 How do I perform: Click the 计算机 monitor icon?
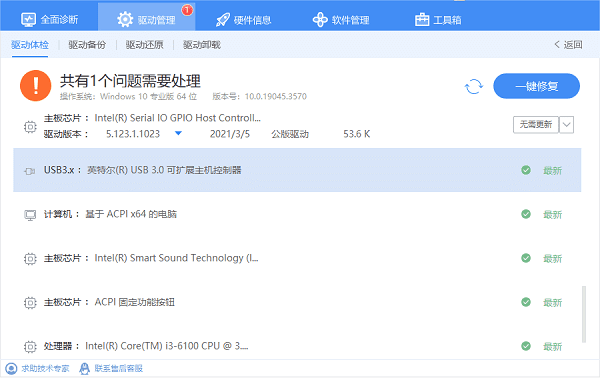(x=30, y=215)
